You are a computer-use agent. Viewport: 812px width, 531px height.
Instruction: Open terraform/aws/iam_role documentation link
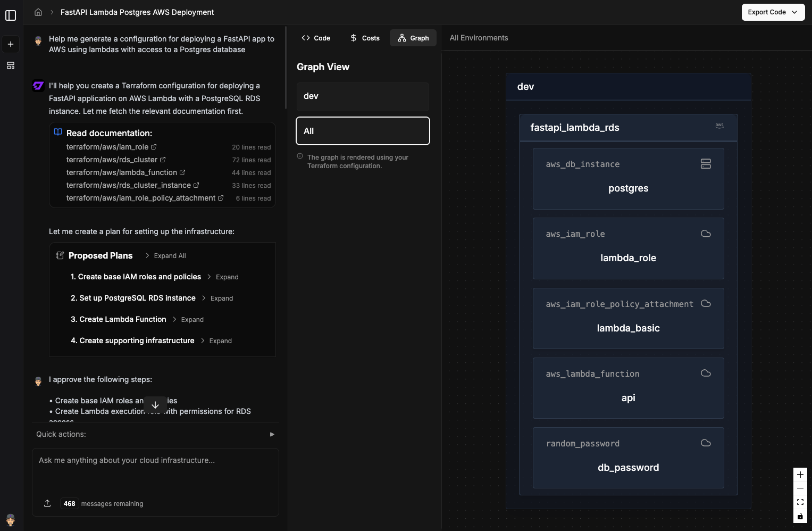click(107, 147)
